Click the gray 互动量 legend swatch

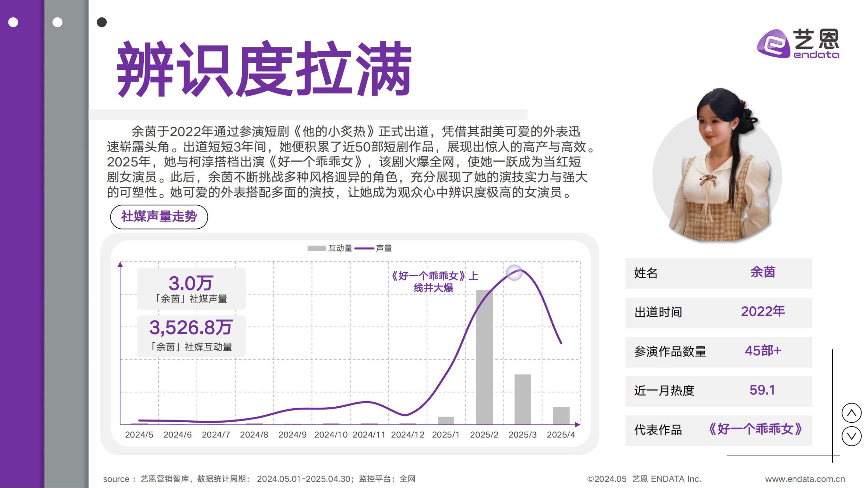coord(316,248)
